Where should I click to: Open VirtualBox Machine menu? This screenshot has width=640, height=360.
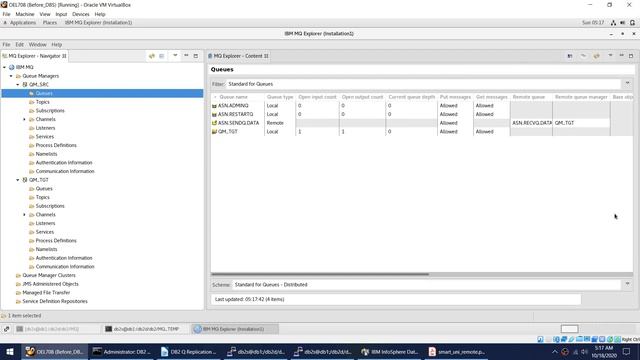[24, 14]
